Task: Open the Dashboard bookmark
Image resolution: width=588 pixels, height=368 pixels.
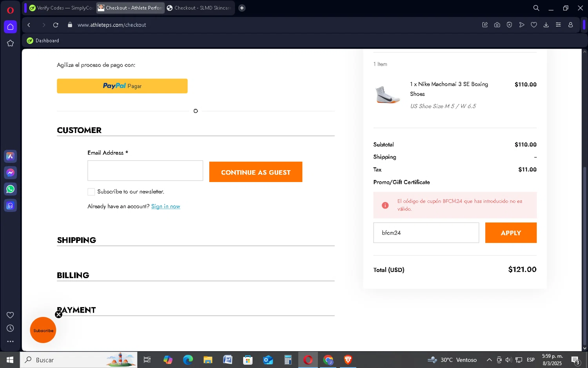Action: click(43, 41)
